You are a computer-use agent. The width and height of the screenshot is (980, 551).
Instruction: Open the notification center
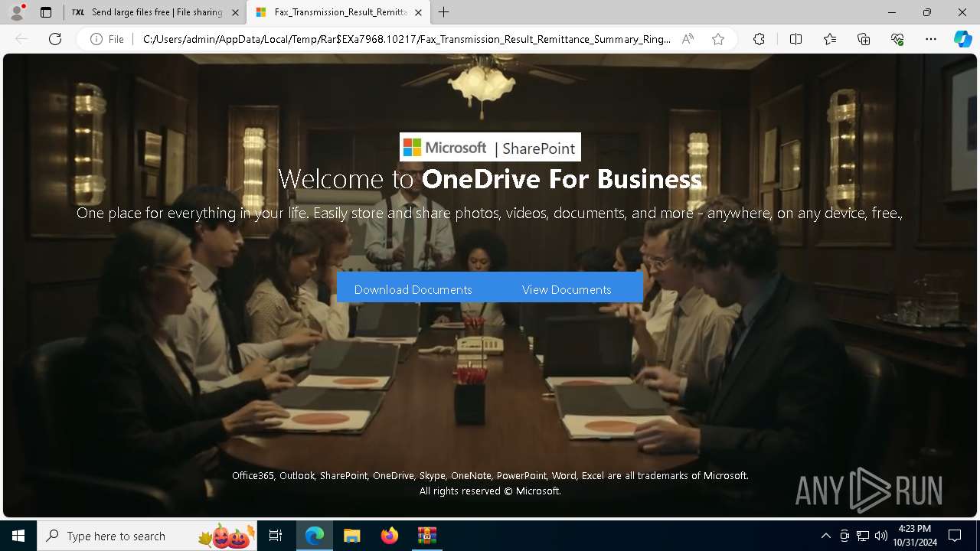coord(955,536)
